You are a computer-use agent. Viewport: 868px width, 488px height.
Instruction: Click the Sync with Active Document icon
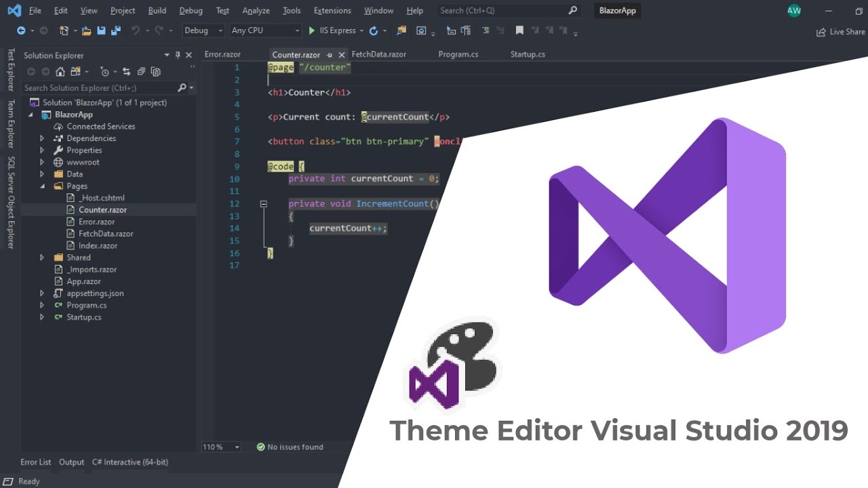tap(126, 72)
